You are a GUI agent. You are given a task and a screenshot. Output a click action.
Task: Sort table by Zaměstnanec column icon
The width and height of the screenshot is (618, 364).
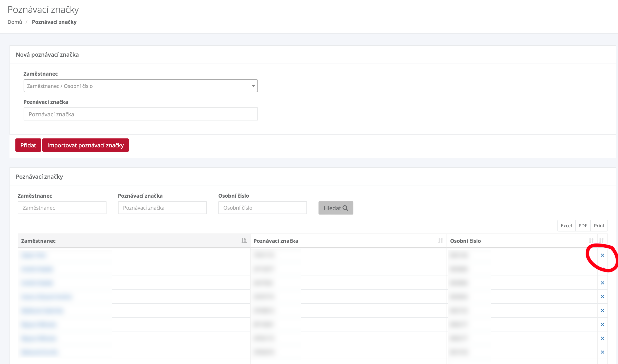(244, 240)
